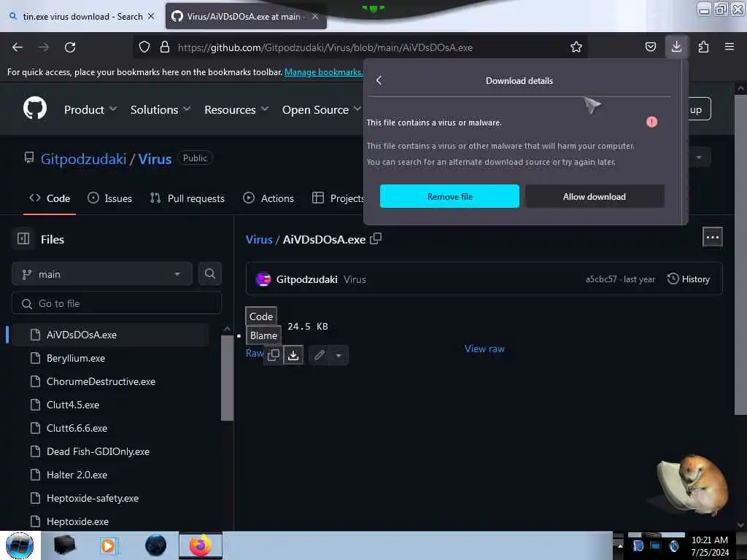Viewport: 747px width, 560px height.
Task: Open ChorumeDestructive.exe in the file tree
Action: 101,381
